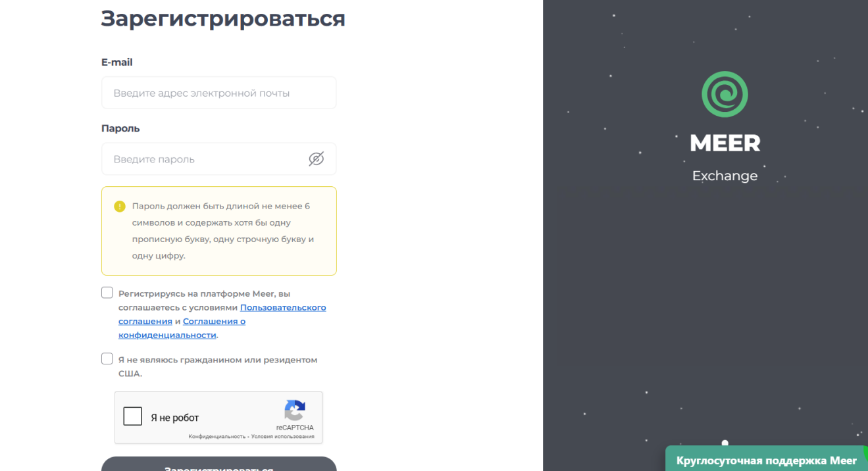Click the carousel dot indicator
This screenshot has width=868, height=471.
(x=725, y=443)
